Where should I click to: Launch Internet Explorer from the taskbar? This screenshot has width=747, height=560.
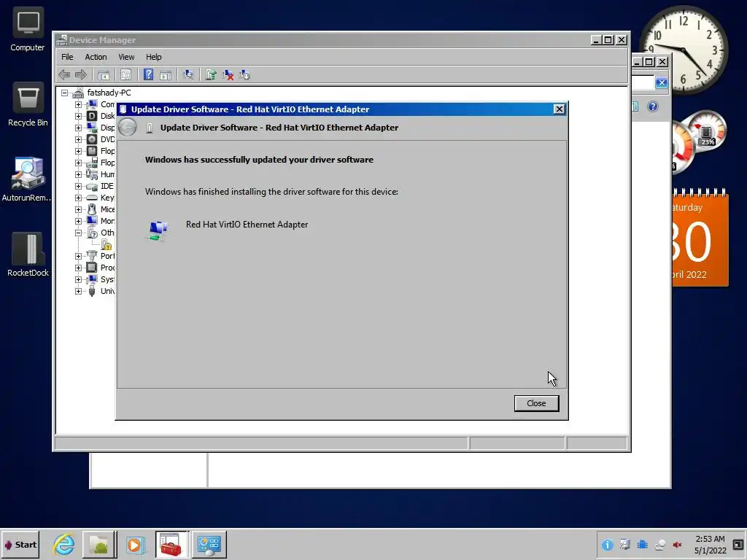click(64, 544)
